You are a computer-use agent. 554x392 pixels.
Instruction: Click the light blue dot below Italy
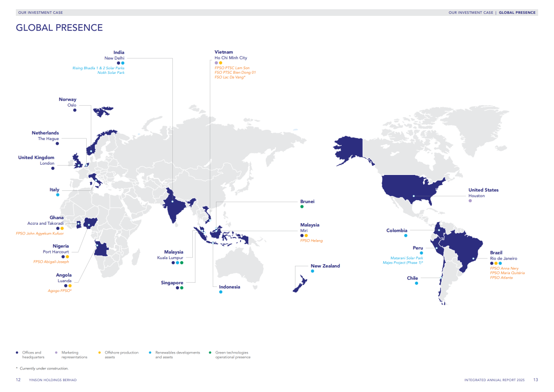pyautogui.click(x=57, y=195)
